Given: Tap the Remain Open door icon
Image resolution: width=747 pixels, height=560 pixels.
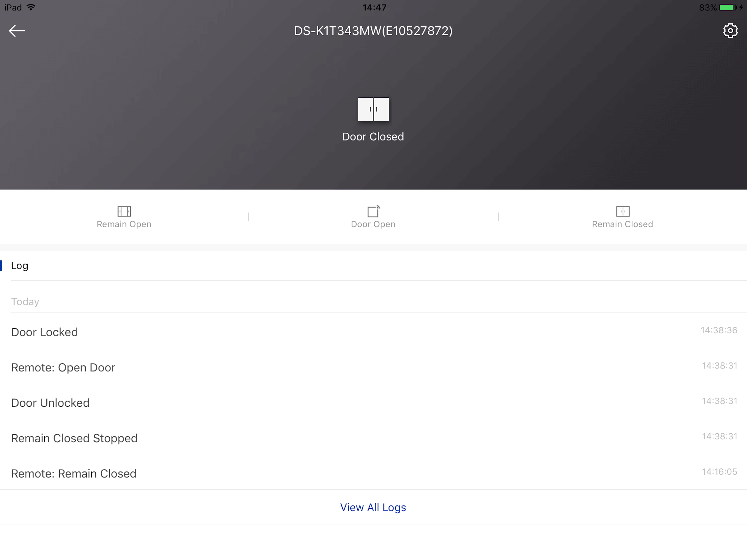Looking at the screenshot, I should pos(124,211).
